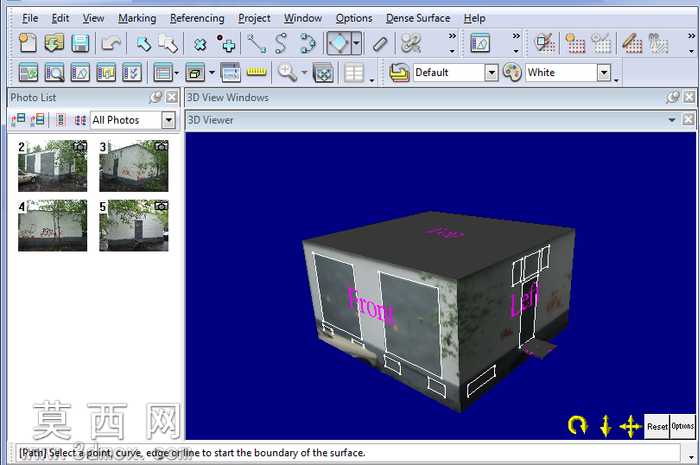Select the Mark Lines tool
This screenshot has height=465, width=700.
tap(257, 44)
